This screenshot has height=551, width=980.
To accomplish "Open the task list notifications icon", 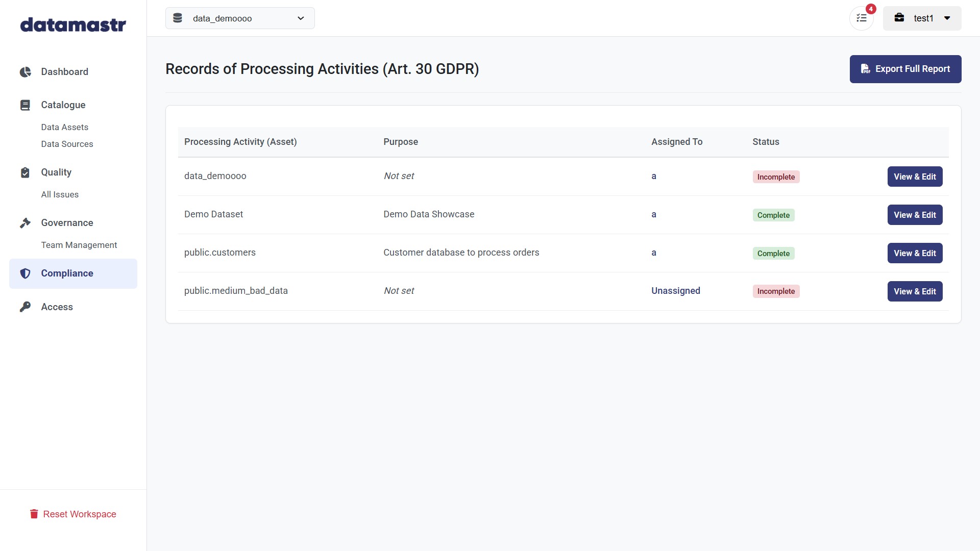I will coord(862,18).
